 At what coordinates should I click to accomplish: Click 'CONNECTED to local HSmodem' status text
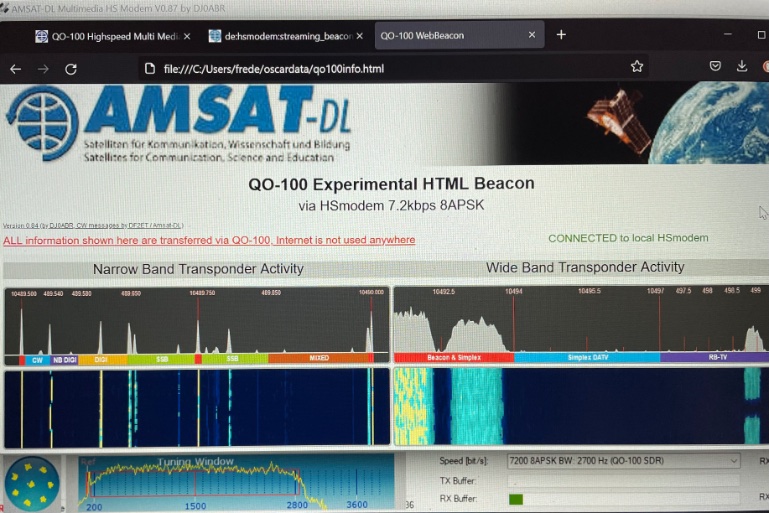[628, 238]
